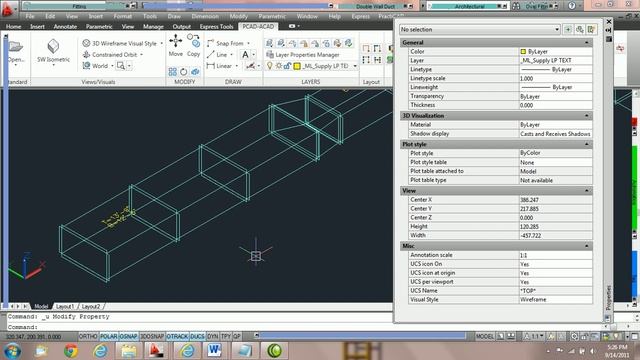Open the Constrained Orbit dropdown arrow
640x360 pixels.
point(142,55)
